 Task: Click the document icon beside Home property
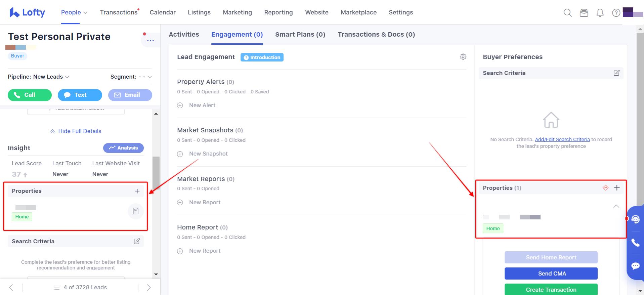[x=136, y=211]
